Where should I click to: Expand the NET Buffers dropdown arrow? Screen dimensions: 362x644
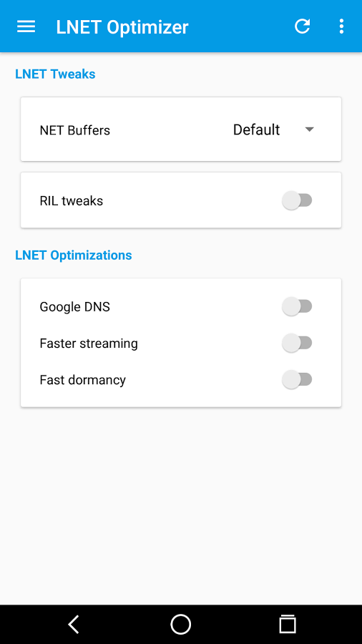click(310, 130)
